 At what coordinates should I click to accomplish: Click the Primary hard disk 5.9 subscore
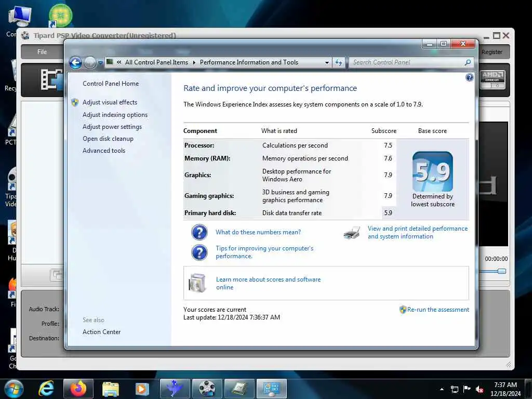coord(388,212)
